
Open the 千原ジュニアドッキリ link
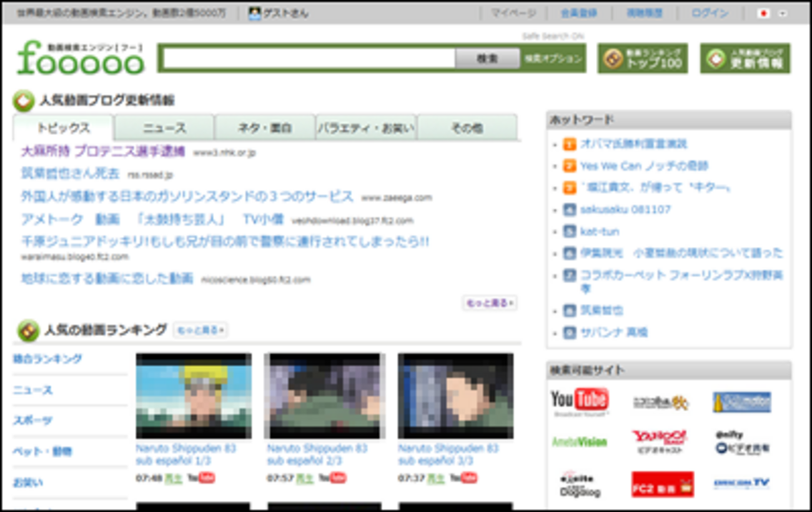(225, 241)
